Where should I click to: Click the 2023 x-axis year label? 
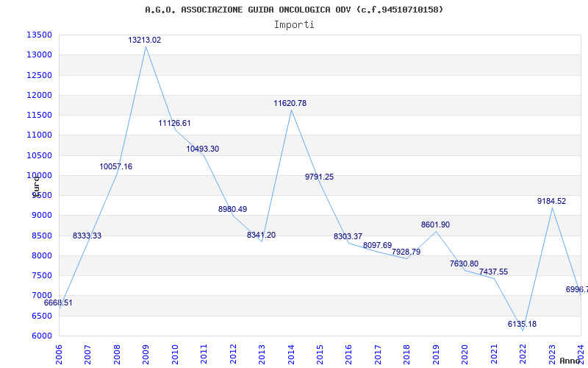coord(552,355)
